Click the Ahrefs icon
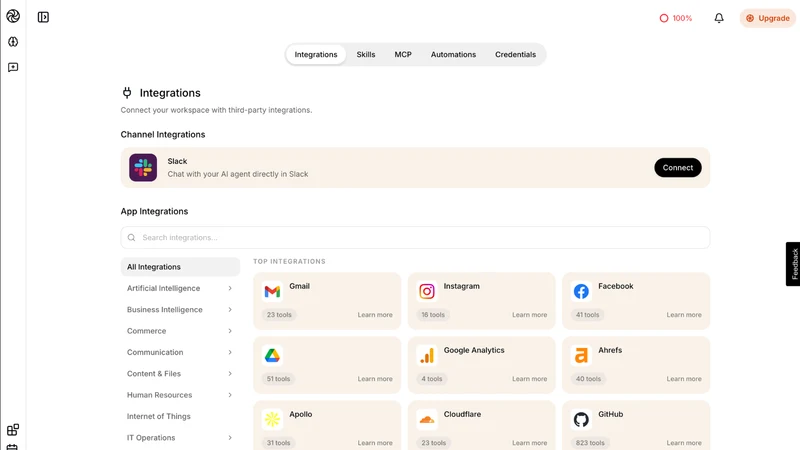 click(581, 356)
